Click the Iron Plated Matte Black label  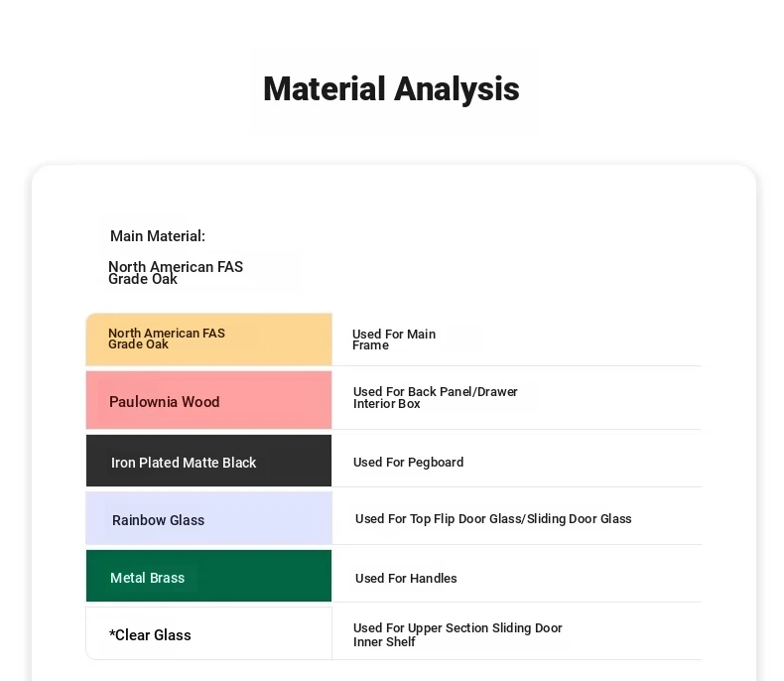click(184, 463)
